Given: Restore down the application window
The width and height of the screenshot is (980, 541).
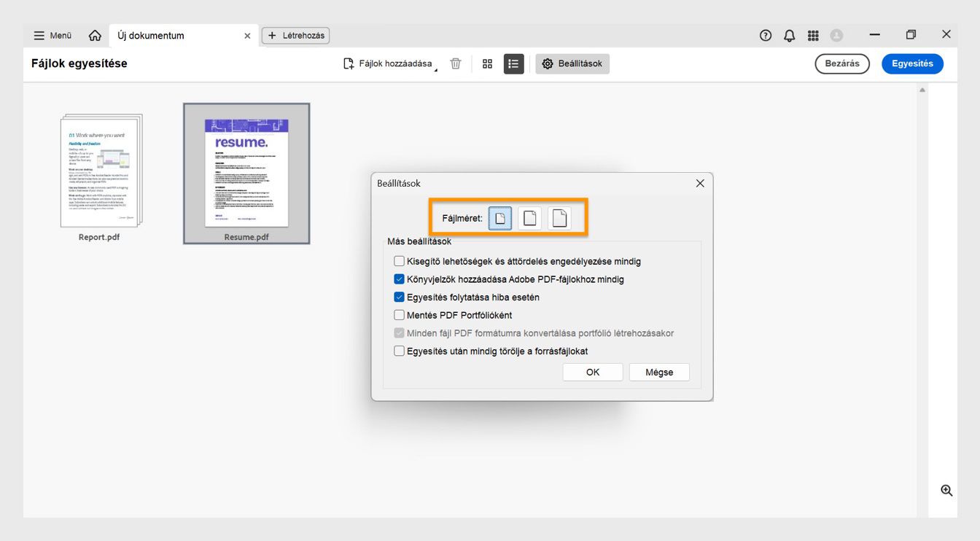Looking at the screenshot, I should (x=911, y=35).
